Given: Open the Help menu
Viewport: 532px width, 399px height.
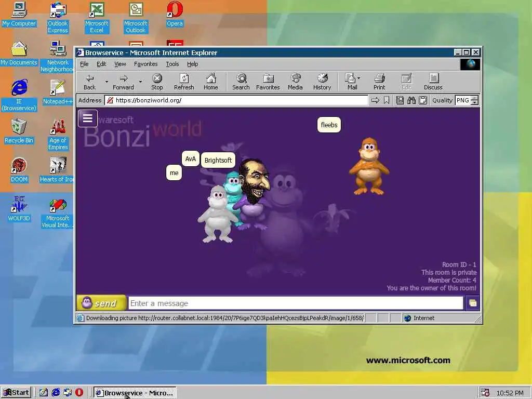Looking at the screenshot, I should coord(192,64).
